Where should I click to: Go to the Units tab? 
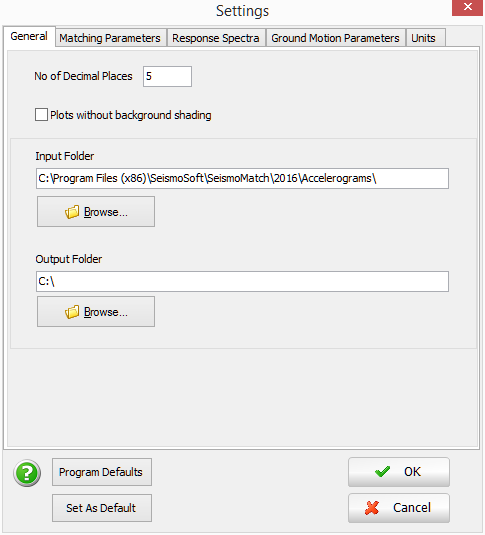424,38
